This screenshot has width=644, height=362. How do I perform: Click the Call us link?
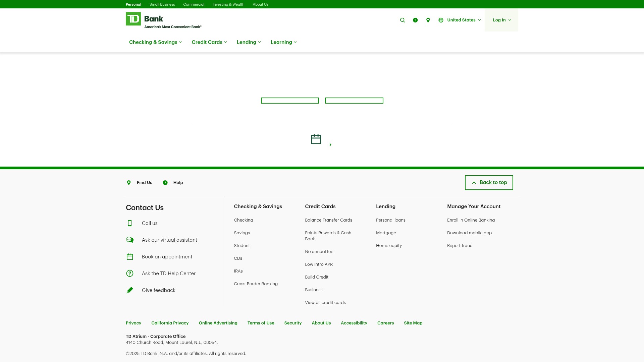pos(150,223)
